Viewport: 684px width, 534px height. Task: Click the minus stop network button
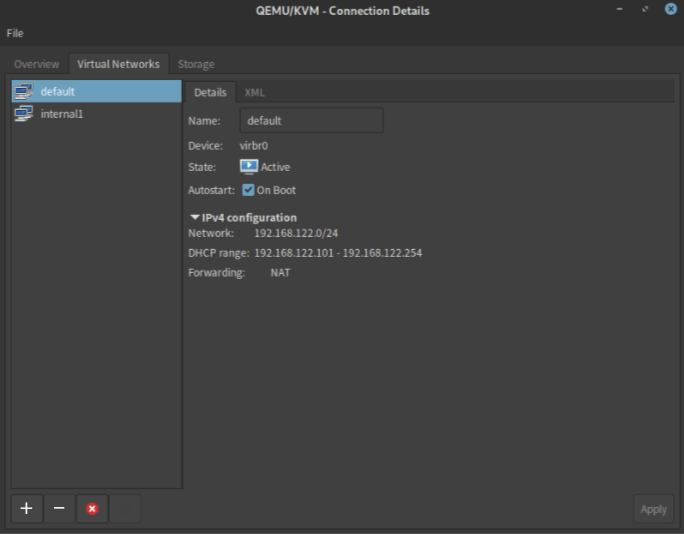pyautogui.click(x=59, y=508)
